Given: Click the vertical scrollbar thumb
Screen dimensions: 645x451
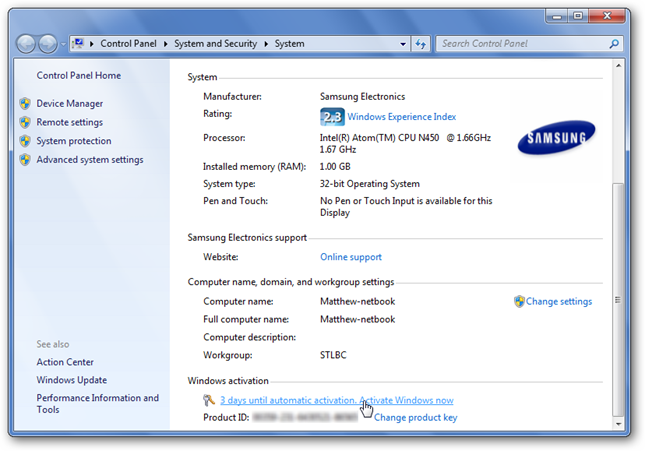Looking at the screenshot, I should pos(618,300).
